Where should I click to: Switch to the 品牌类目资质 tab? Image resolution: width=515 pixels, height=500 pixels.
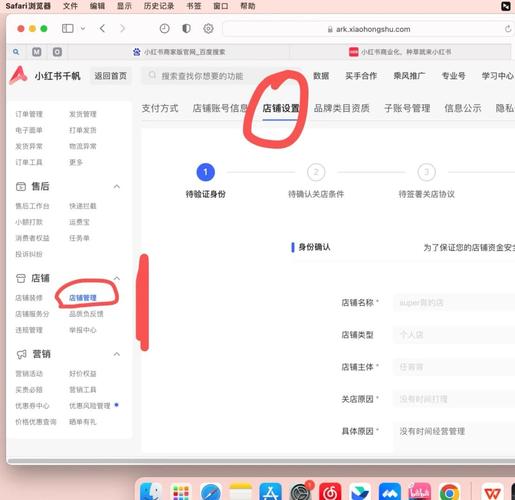pyautogui.click(x=342, y=108)
